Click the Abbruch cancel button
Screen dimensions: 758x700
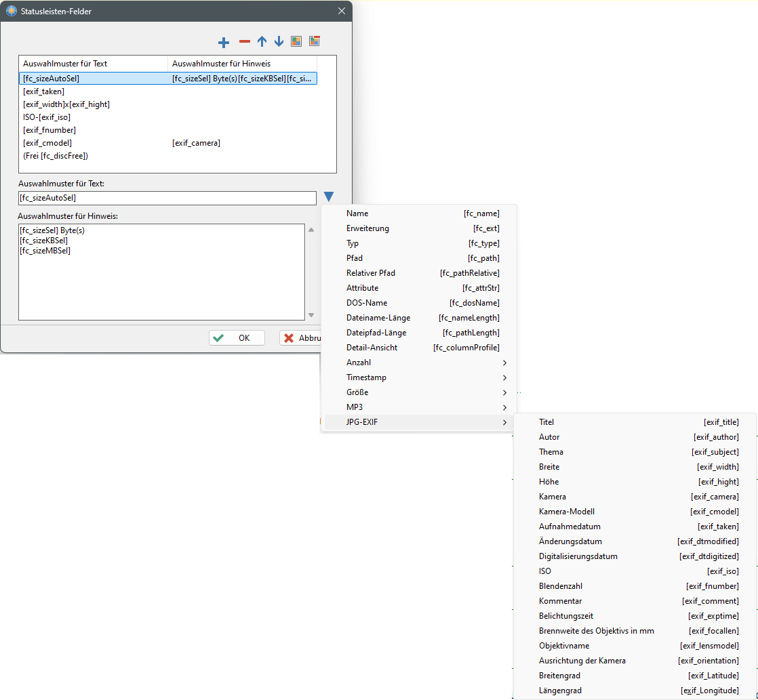click(x=301, y=338)
